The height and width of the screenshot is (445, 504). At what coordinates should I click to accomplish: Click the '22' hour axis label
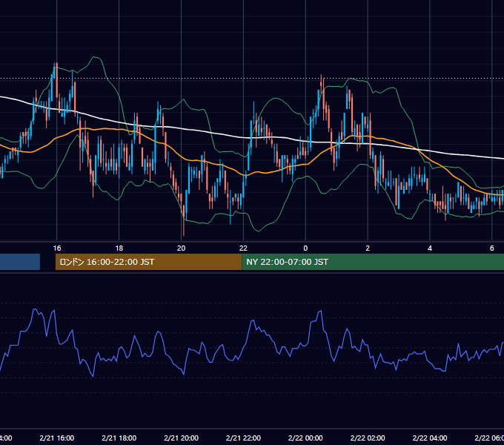[x=243, y=248]
